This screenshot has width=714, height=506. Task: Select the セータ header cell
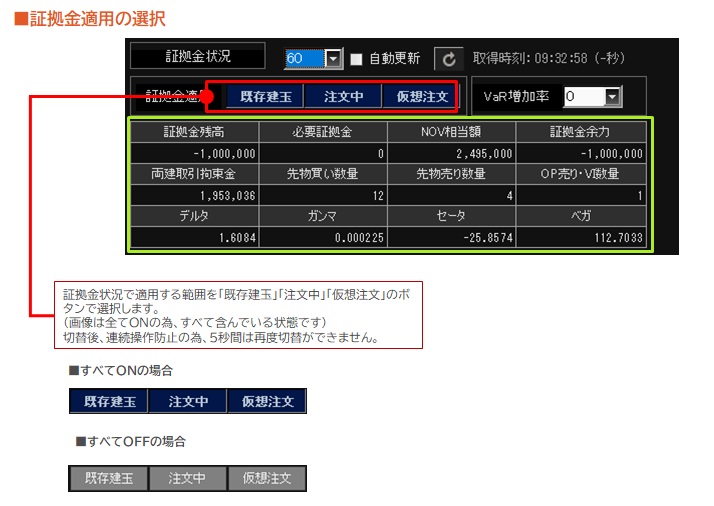451,216
